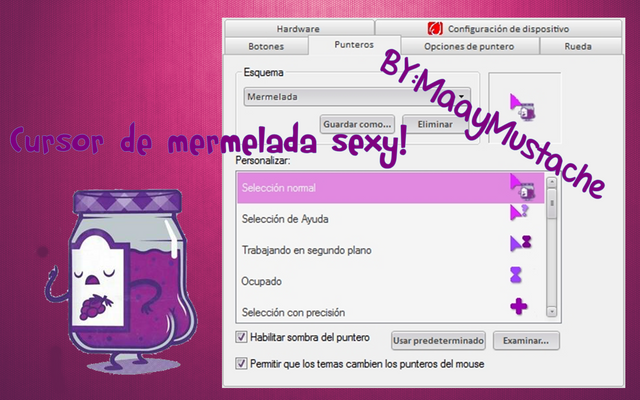Toggle Habilitar sombra del puntero checkbox
640x400 pixels.
tap(241, 337)
